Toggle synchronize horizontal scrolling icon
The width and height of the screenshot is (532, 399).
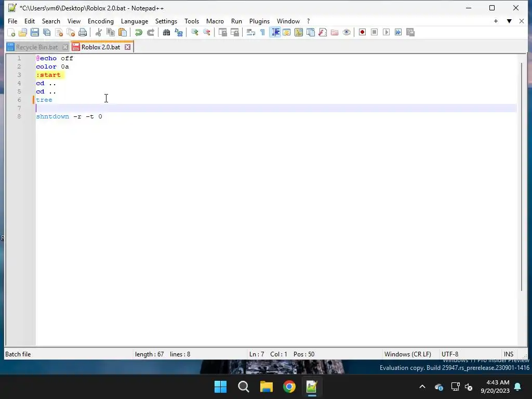coord(234,32)
